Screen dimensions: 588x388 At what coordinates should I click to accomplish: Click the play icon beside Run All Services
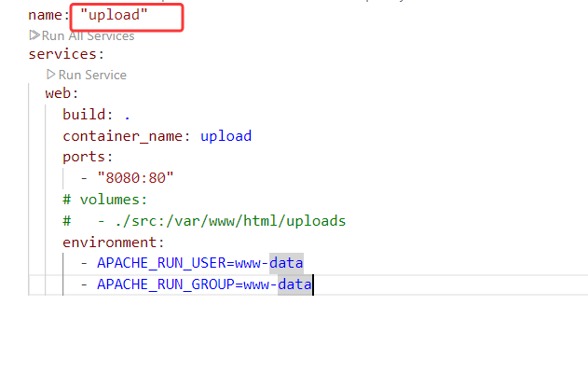click(x=34, y=35)
